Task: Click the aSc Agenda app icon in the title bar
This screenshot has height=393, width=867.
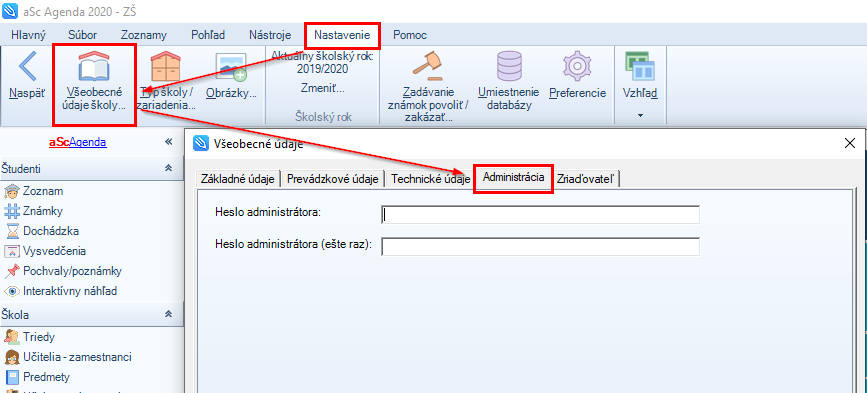Action: 9,11
